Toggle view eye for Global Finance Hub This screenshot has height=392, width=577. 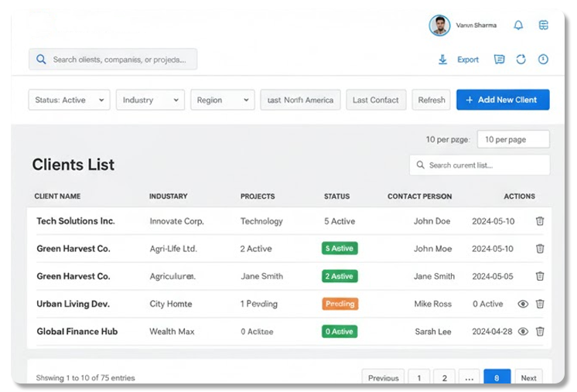[x=523, y=332]
